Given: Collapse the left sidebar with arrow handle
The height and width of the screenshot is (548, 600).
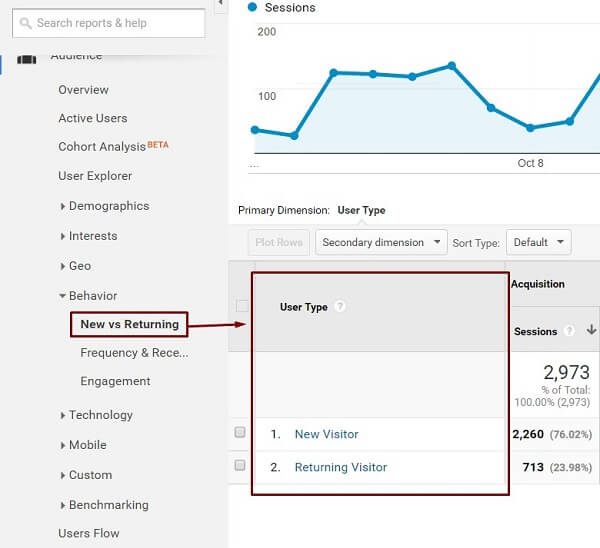Looking at the screenshot, I should 220,5.
